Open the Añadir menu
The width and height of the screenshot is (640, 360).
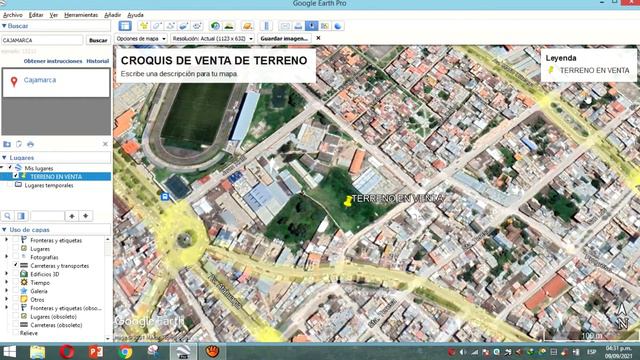pyautogui.click(x=112, y=15)
